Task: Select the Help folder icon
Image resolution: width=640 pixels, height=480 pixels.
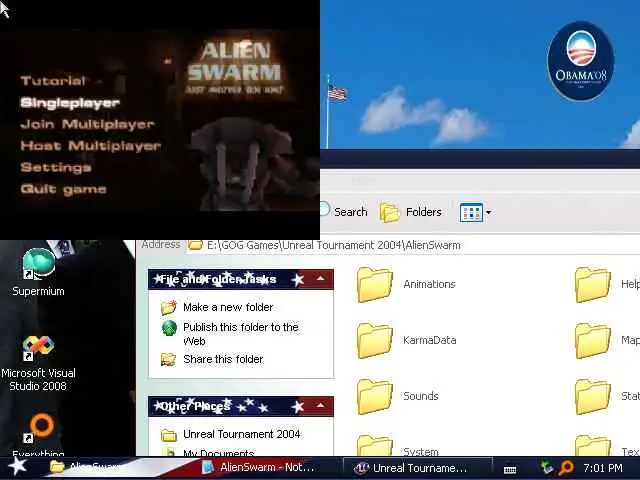Action: coord(593,284)
